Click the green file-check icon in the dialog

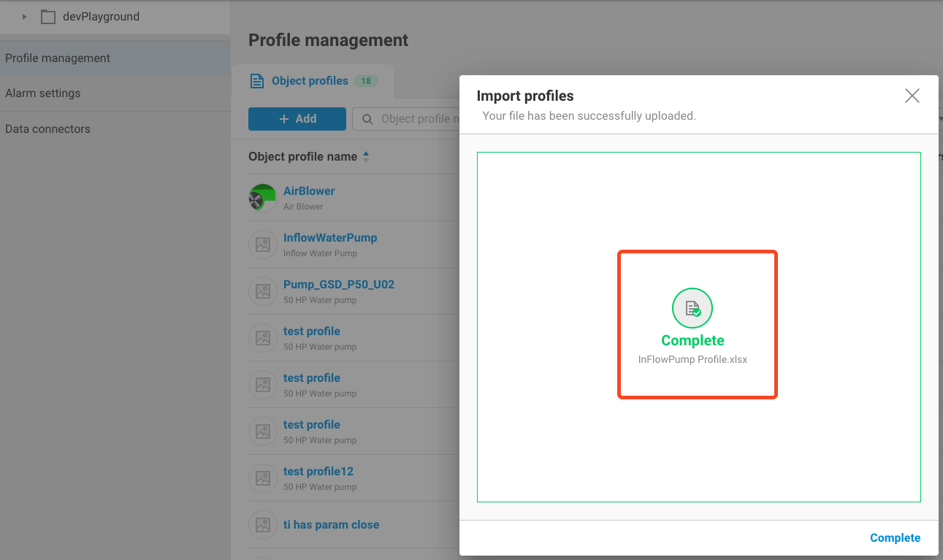[x=692, y=307]
